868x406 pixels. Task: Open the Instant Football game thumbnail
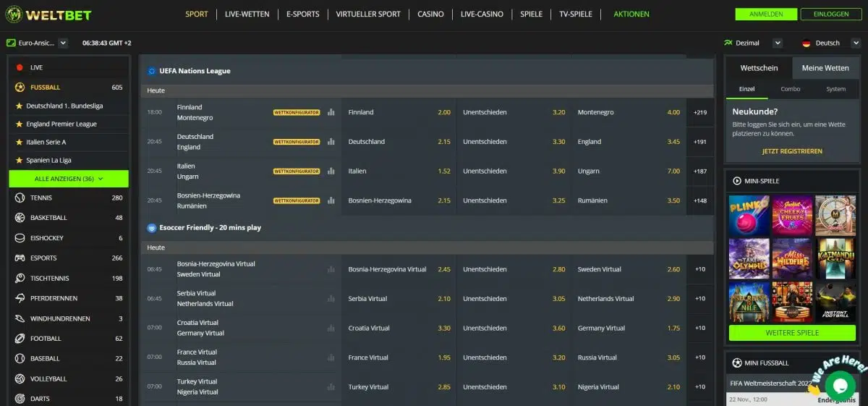coord(835,303)
